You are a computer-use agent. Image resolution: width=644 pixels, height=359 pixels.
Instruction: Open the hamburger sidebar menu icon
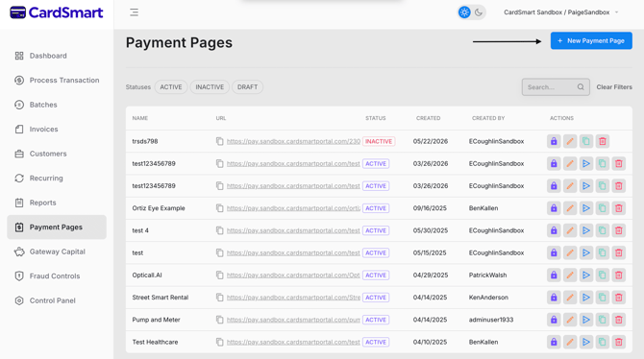[134, 12]
